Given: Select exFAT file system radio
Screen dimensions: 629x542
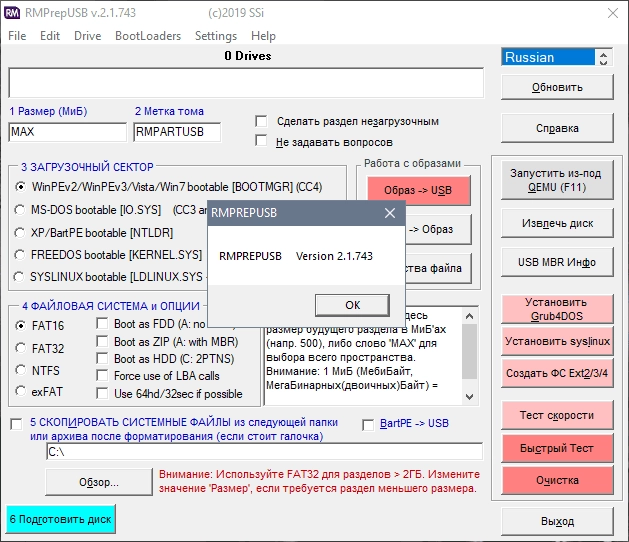Looking at the screenshot, I should [x=20, y=391].
